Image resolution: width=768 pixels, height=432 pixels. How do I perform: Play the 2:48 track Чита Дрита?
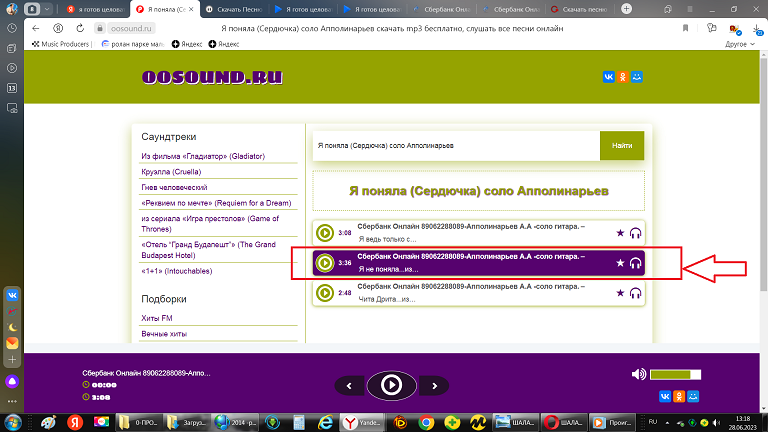[x=325, y=293]
